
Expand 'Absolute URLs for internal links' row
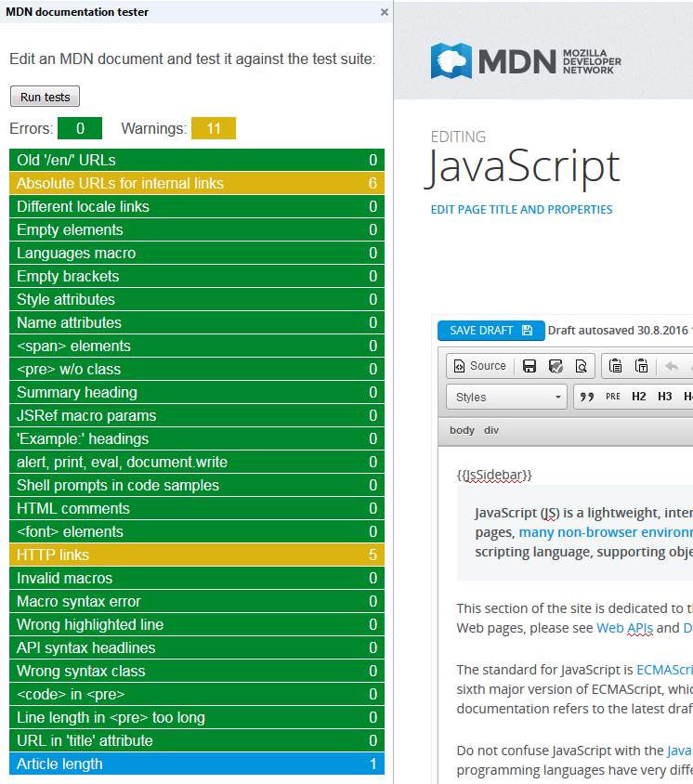pyautogui.click(x=197, y=184)
